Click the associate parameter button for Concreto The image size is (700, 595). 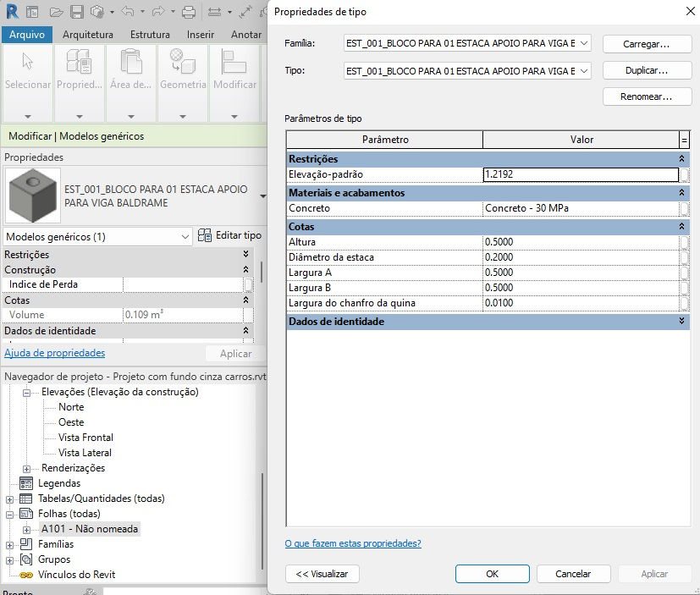(684, 208)
